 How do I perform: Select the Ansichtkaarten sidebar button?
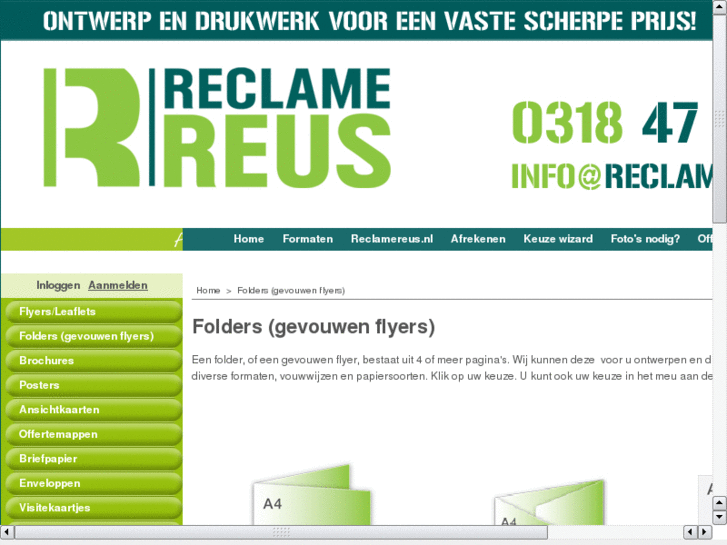click(x=94, y=410)
